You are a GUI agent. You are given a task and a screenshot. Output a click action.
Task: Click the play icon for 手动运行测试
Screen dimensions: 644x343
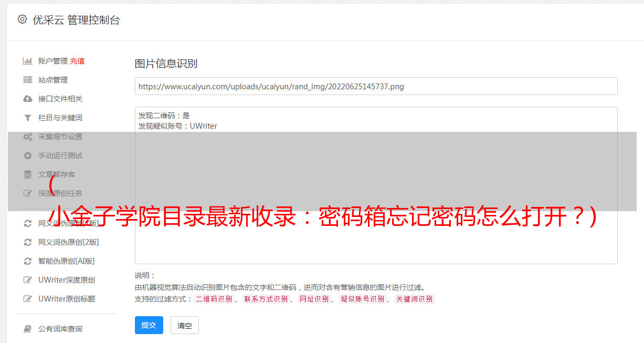28,155
